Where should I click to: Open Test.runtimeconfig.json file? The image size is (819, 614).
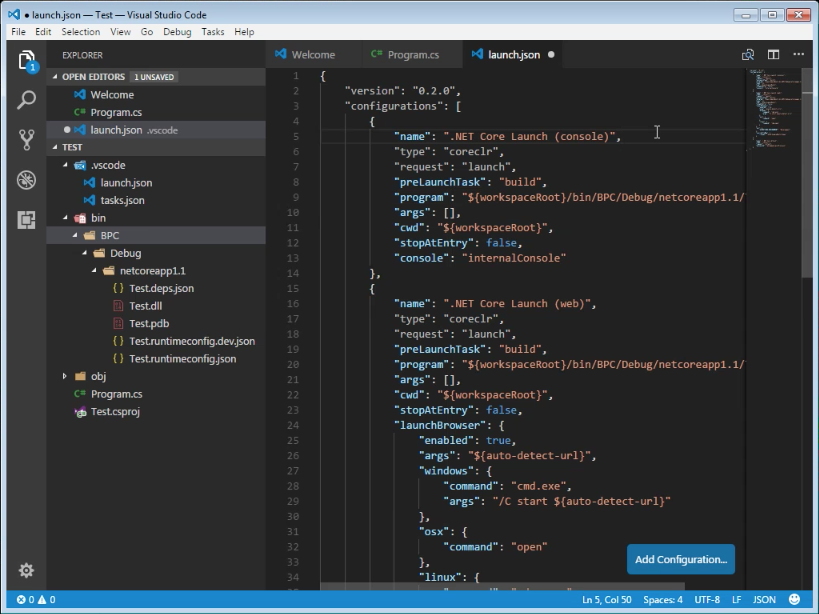(x=156, y=359)
